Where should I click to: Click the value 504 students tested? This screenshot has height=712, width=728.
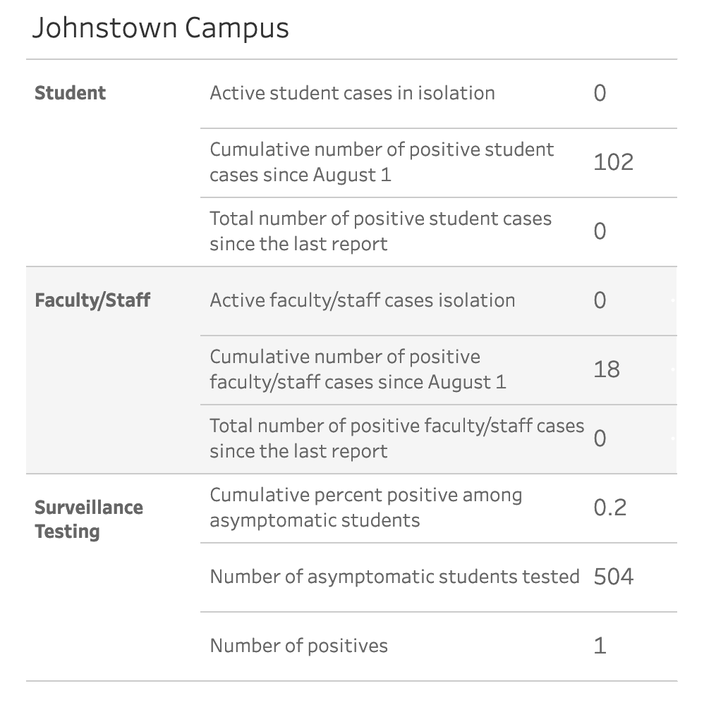613,577
